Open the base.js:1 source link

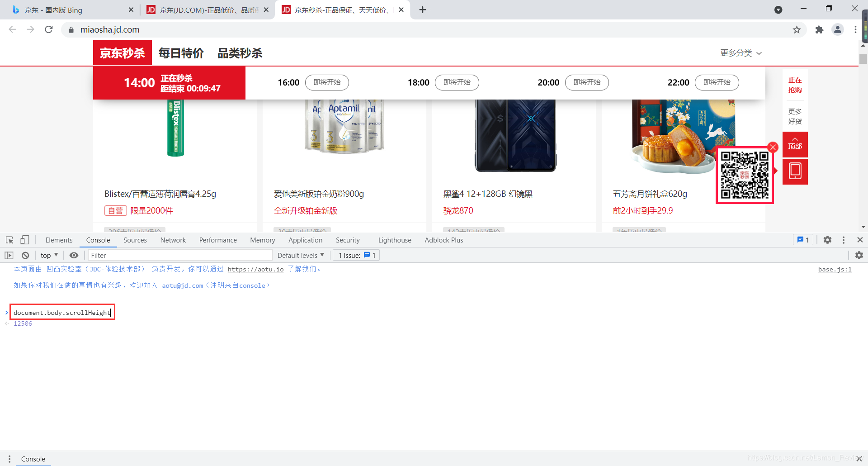(834, 269)
